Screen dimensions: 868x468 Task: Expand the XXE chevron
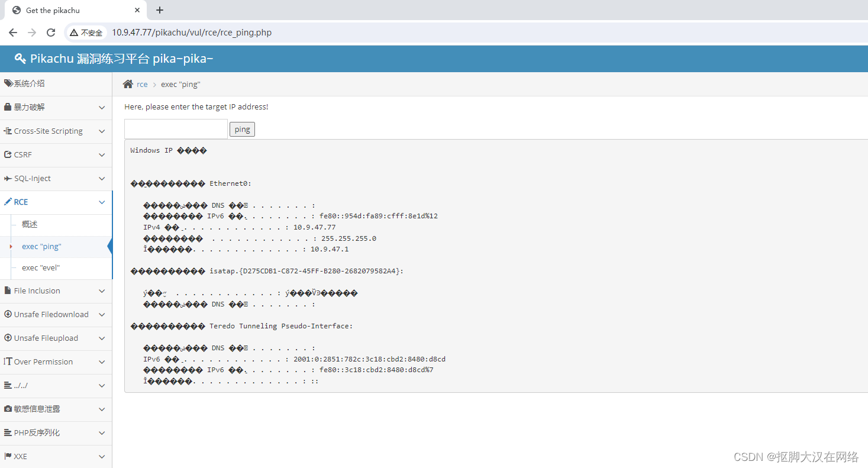[102, 457]
